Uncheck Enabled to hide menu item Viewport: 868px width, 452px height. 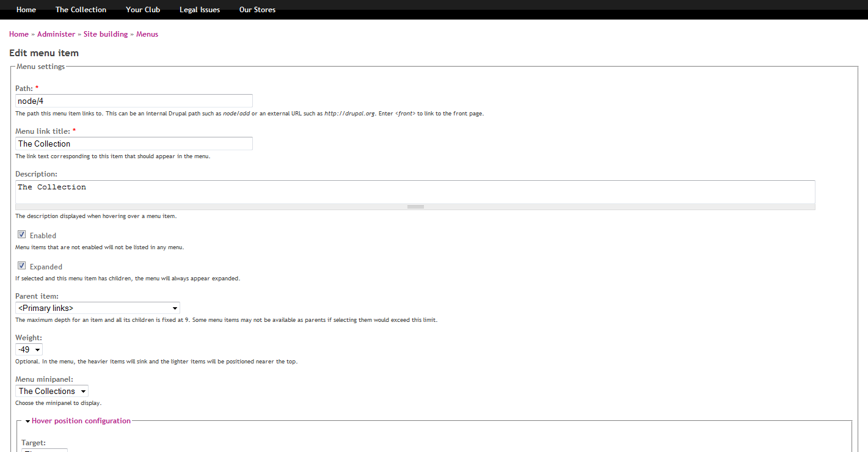[x=21, y=235]
